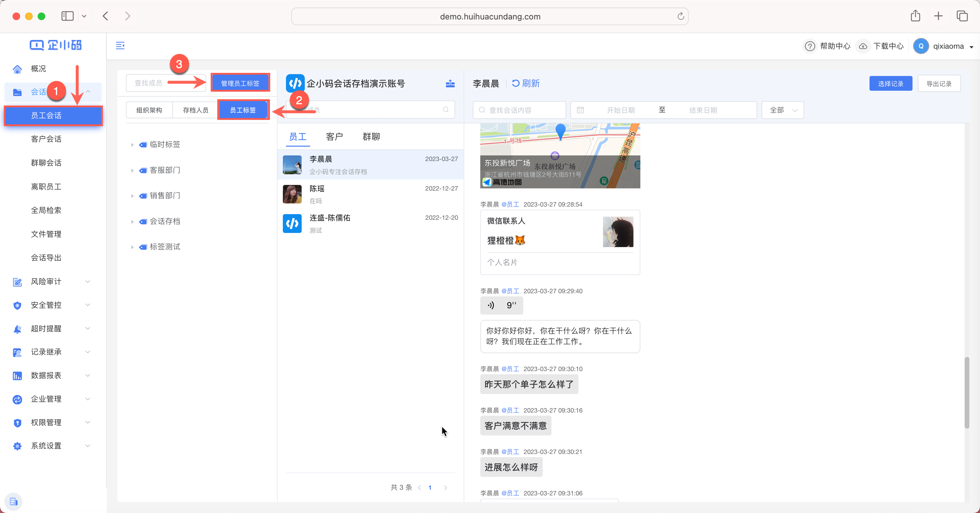Expand the 风险审计 menu chevron
The width and height of the screenshot is (980, 513).
tap(88, 282)
